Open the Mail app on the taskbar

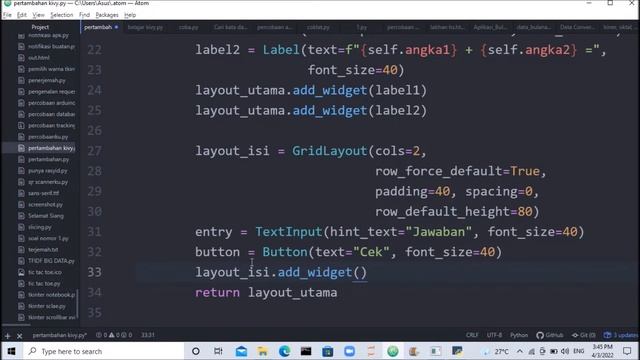tap(241, 351)
